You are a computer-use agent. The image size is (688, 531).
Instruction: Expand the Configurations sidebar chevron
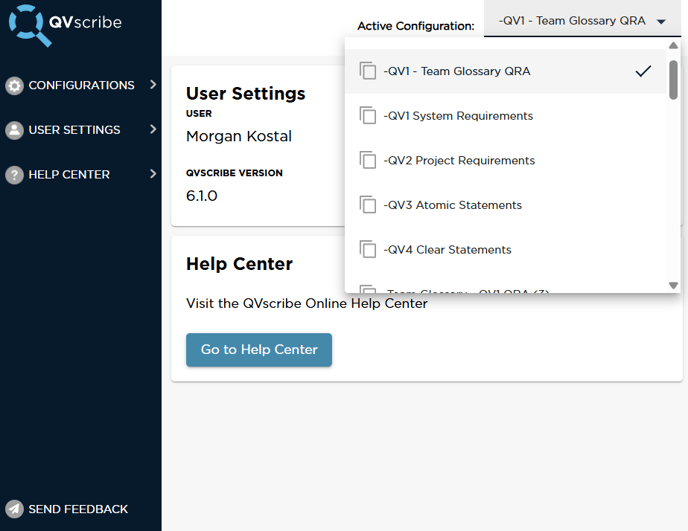click(x=153, y=85)
